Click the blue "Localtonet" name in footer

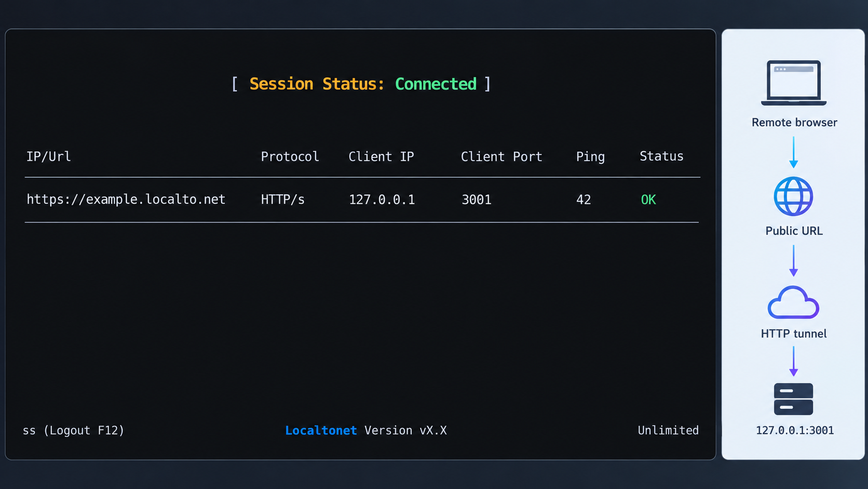click(321, 430)
